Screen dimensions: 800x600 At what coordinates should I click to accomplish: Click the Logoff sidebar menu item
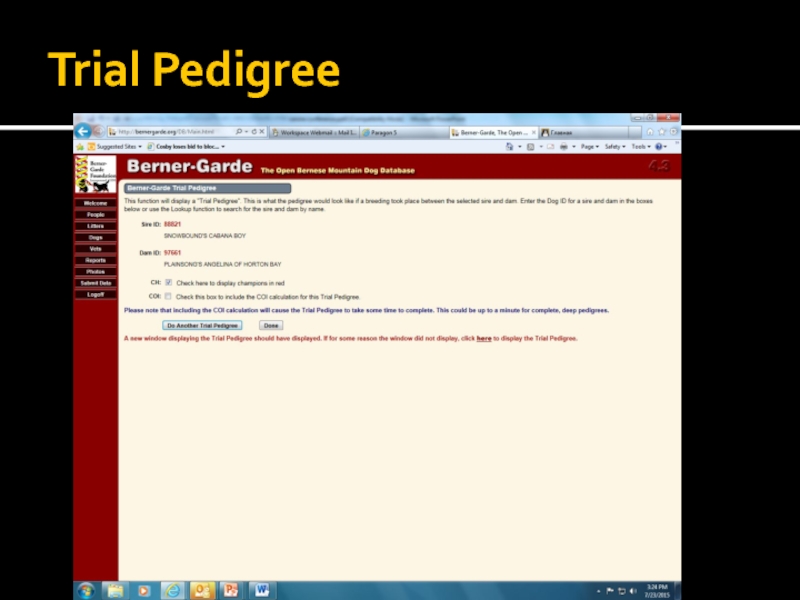pos(95,294)
